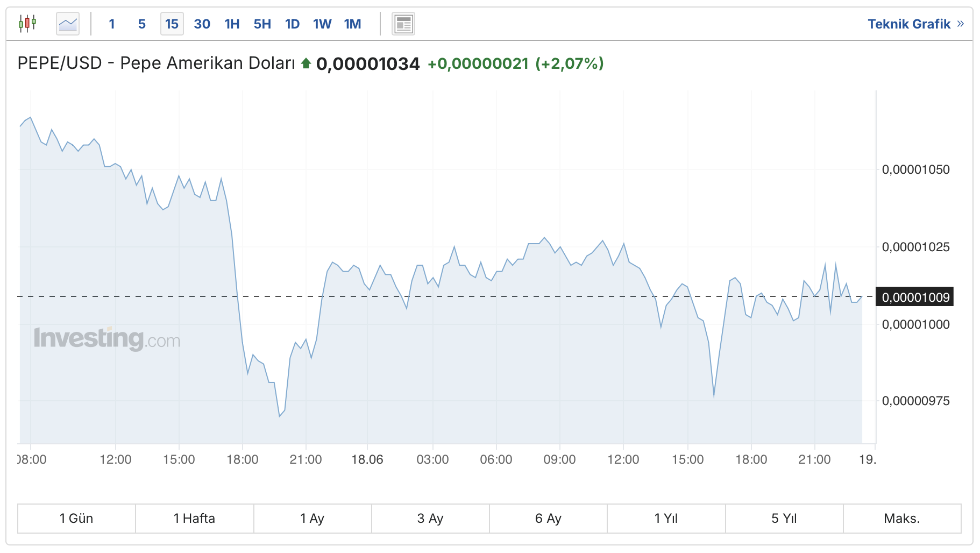
Task: Select the 1W interval
Action: point(323,24)
